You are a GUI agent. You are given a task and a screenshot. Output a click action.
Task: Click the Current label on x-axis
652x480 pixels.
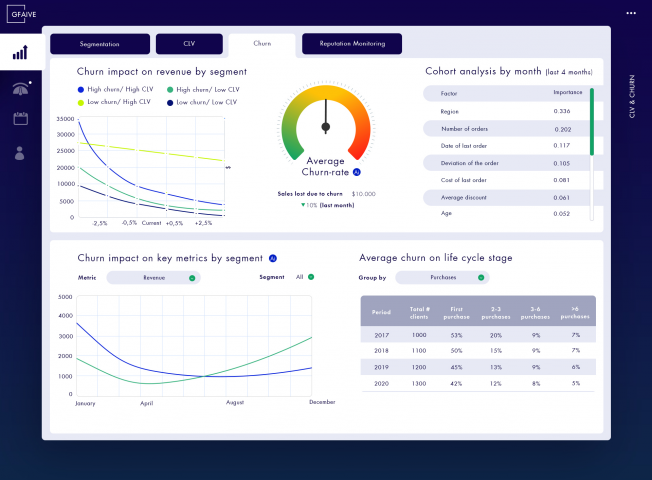(151, 223)
